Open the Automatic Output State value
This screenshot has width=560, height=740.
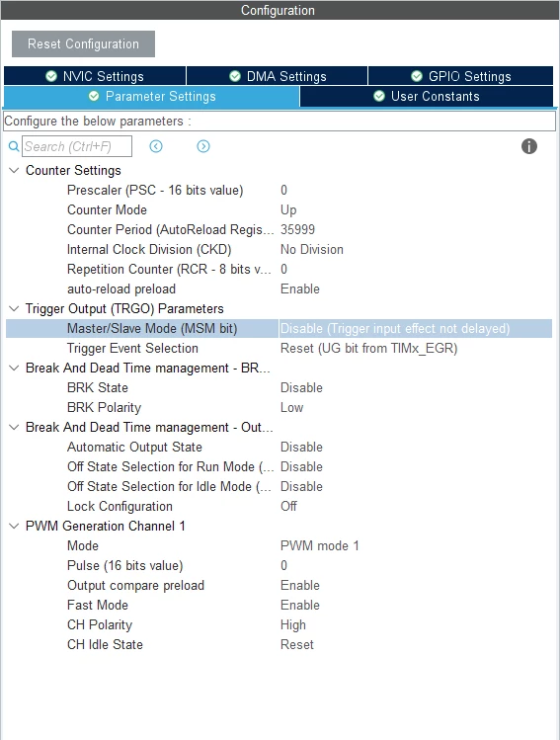pos(301,447)
